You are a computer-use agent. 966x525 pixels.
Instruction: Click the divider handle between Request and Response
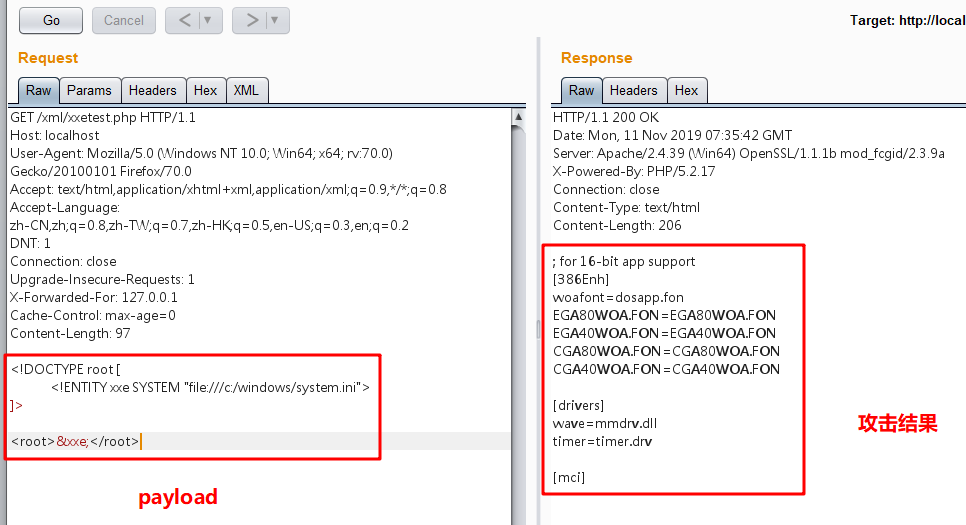coord(538,329)
